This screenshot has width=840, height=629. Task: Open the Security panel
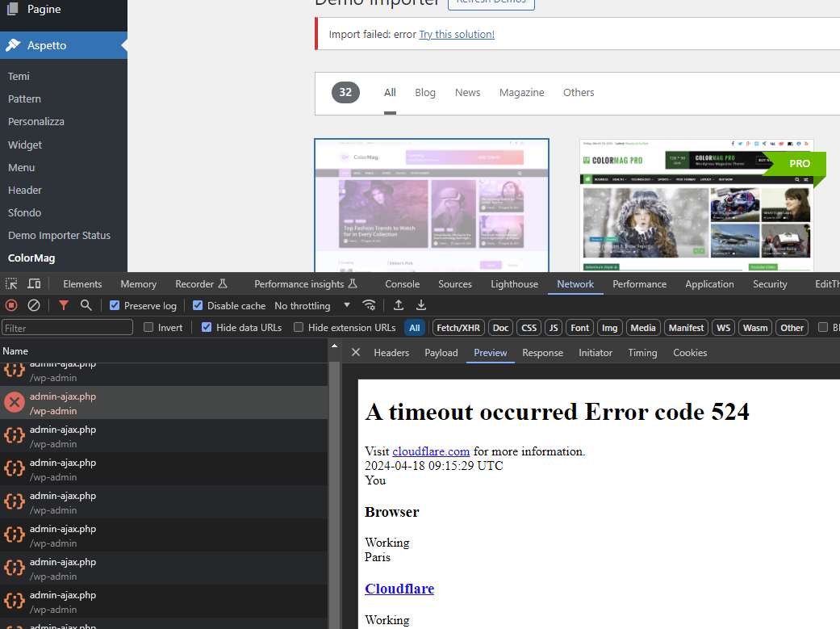770,283
